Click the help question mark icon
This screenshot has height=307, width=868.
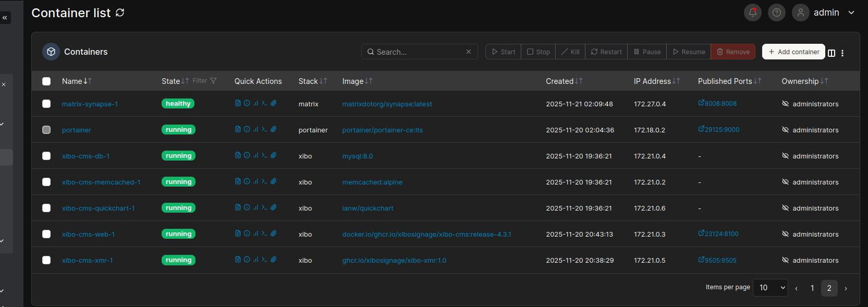(x=776, y=13)
